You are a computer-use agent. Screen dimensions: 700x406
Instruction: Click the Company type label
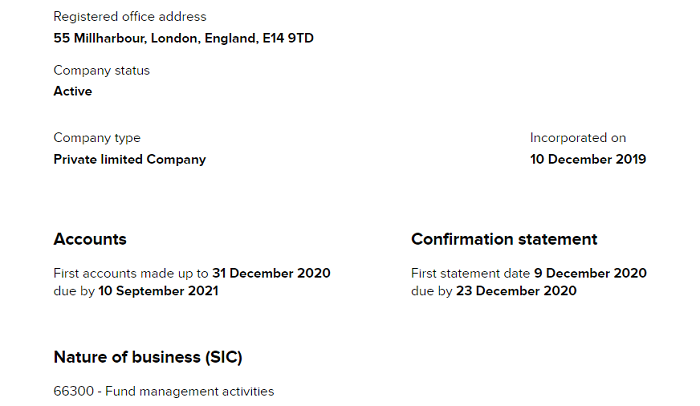[x=96, y=138]
